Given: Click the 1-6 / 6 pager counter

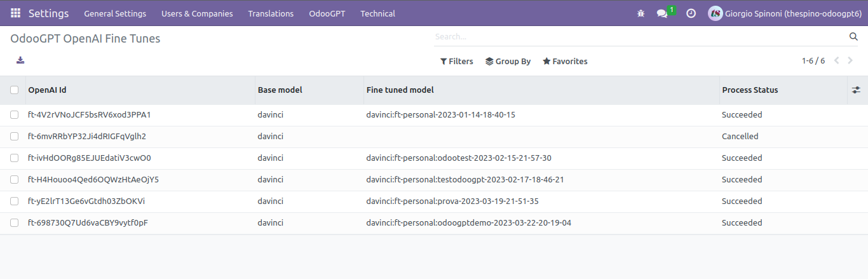Looking at the screenshot, I should coord(813,61).
